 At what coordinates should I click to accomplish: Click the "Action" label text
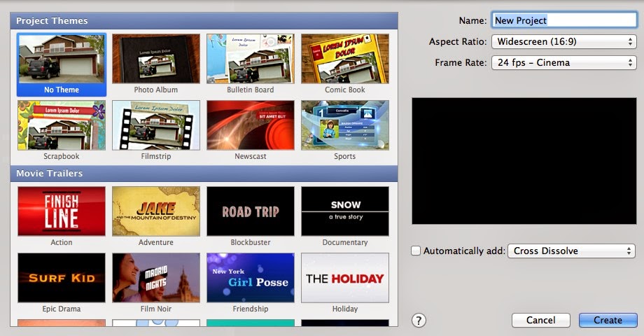[x=62, y=242]
